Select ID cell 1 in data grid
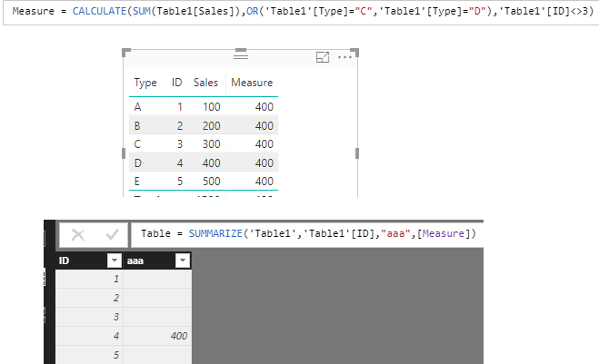The height and width of the screenshot is (364, 609). click(x=89, y=279)
